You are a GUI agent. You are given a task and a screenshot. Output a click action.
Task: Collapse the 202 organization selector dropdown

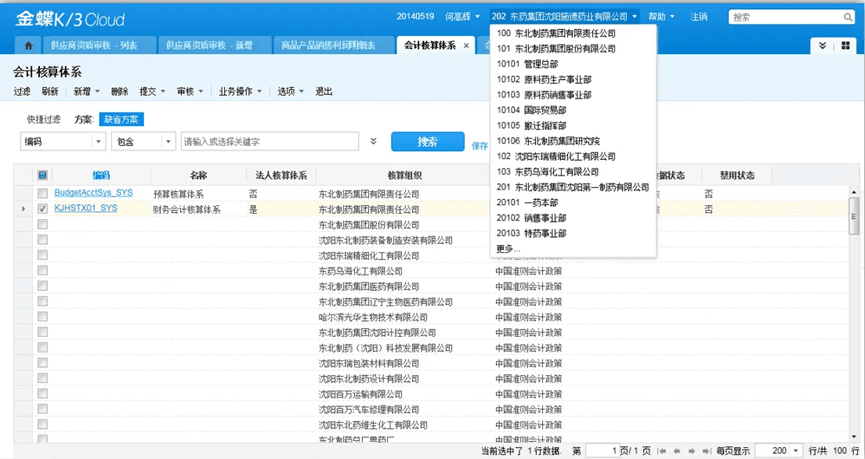(x=564, y=17)
